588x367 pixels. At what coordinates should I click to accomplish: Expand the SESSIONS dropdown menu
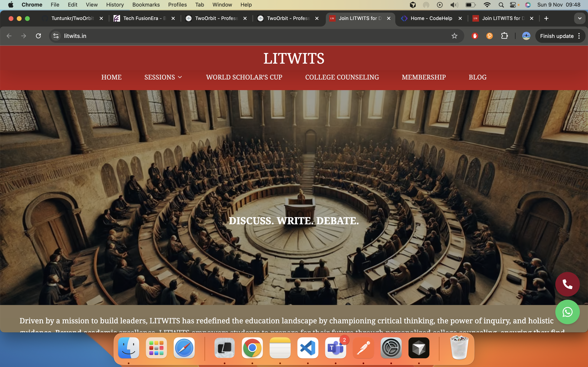pos(163,77)
